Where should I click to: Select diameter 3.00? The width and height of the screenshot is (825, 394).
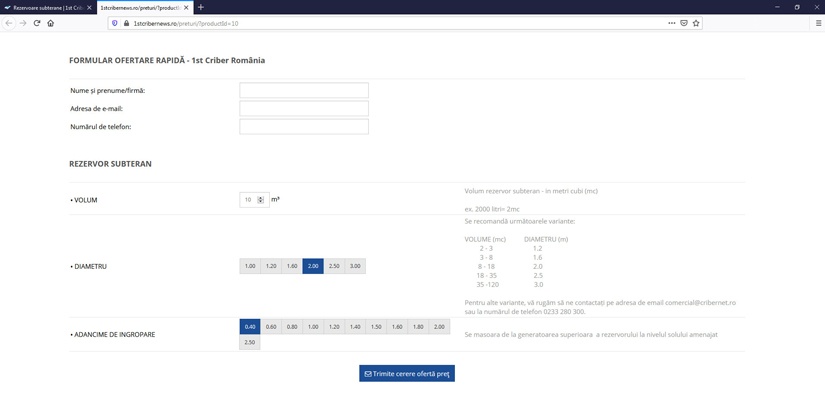[x=355, y=266]
